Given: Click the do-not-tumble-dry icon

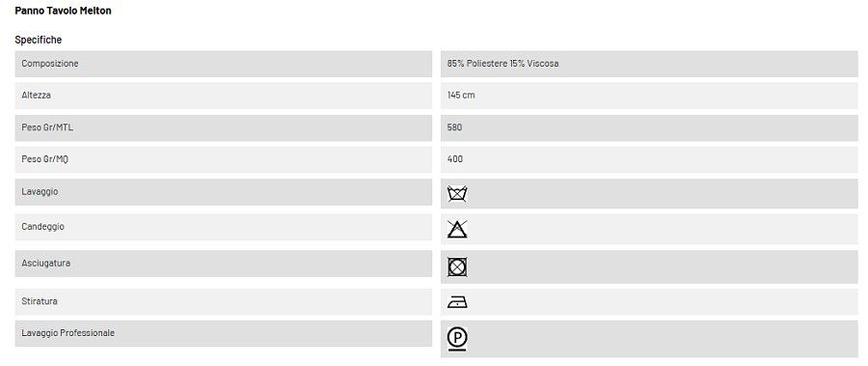Looking at the screenshot, I should (457, 267).
